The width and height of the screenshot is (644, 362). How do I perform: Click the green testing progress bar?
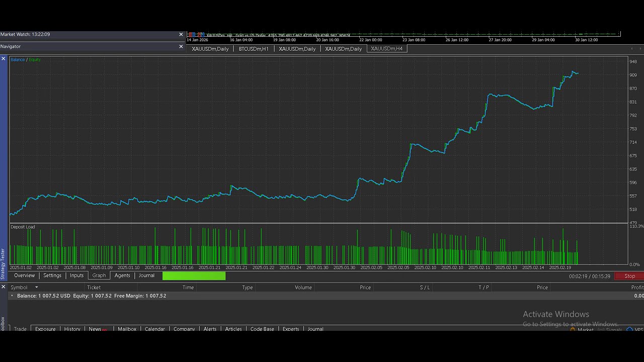(x=194, y=276)
